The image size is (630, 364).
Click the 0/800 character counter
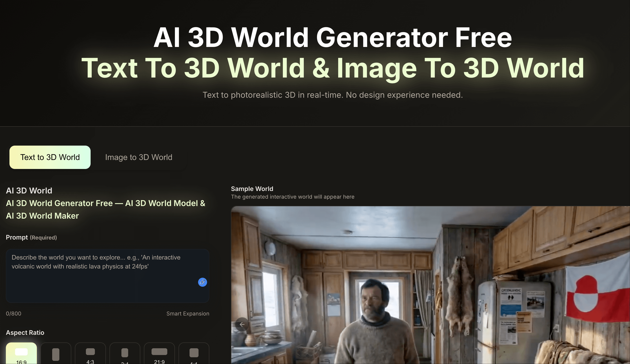(13, 313)
